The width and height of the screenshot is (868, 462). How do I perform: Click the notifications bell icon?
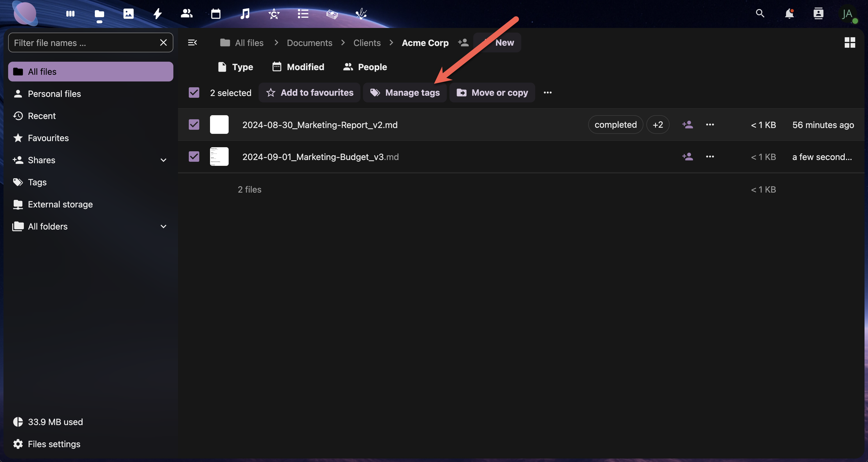(789, 14)
